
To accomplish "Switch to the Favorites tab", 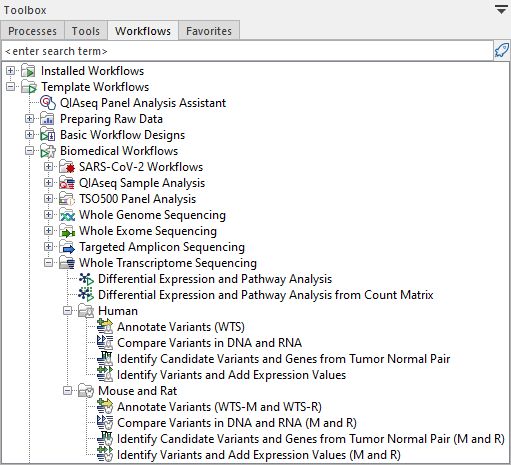I will pyautogui.click(x=209, y=31).
